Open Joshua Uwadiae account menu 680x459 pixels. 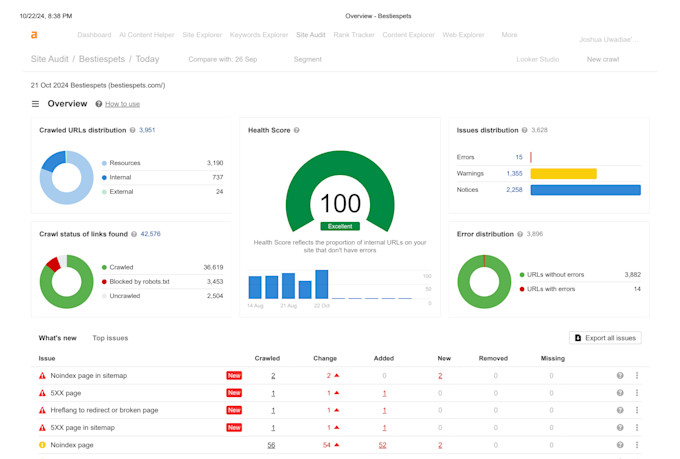click(608, 39)
